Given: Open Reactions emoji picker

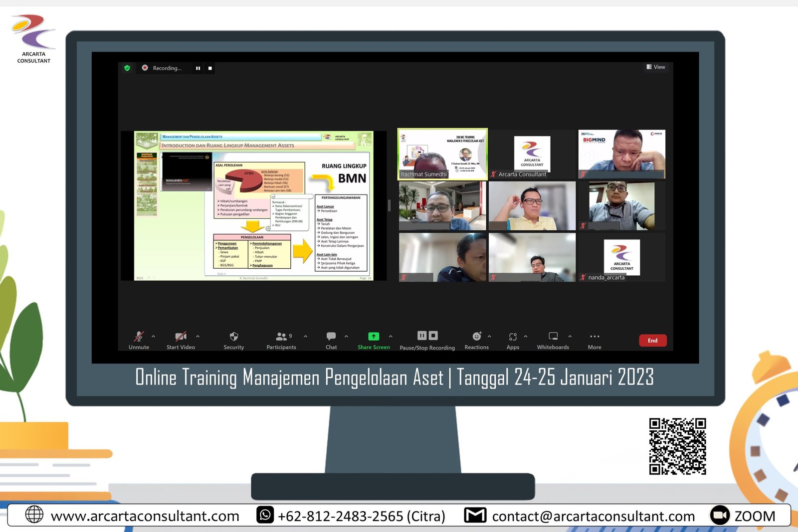Looking at the screenshot, I should coord(476,337).
